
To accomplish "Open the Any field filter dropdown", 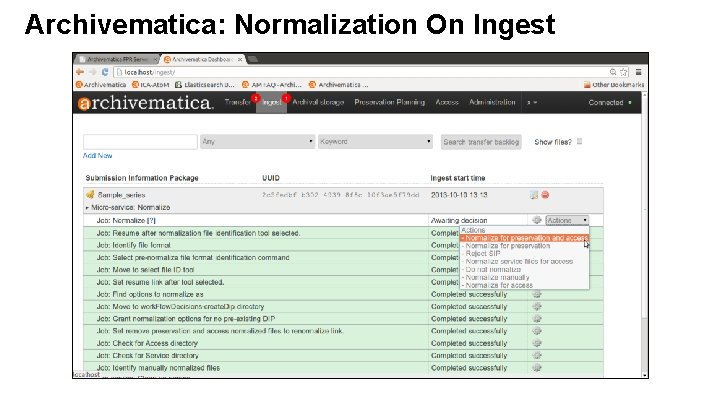I will point(256,142).
